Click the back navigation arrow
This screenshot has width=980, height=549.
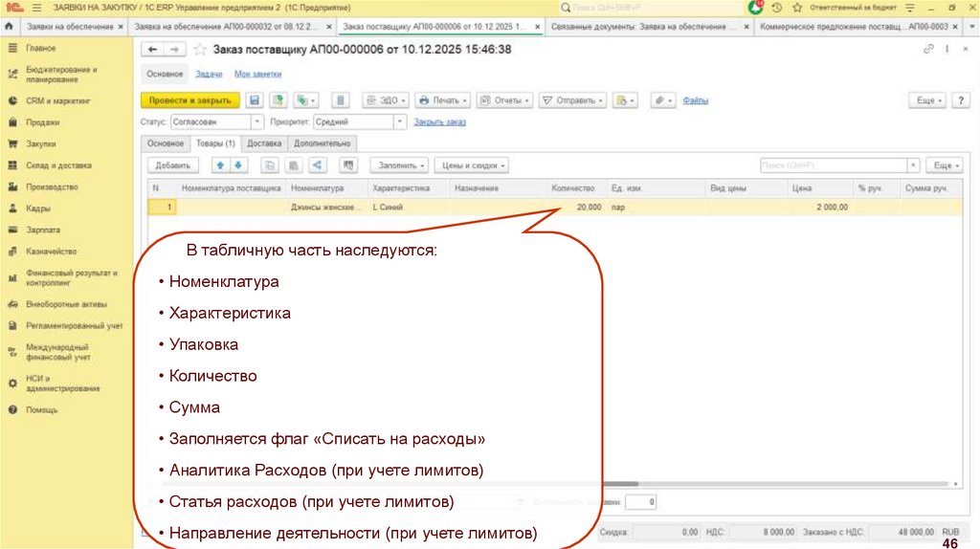(152, 50)
